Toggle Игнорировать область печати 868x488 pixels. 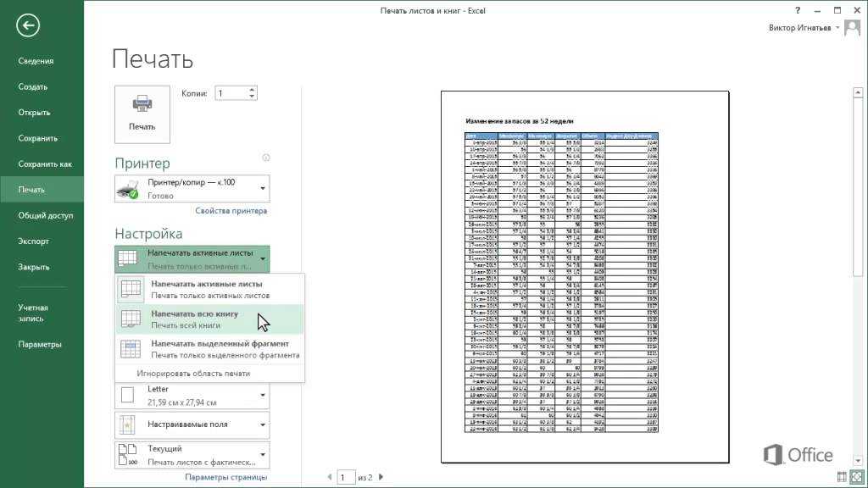click(x=193, y=374)
